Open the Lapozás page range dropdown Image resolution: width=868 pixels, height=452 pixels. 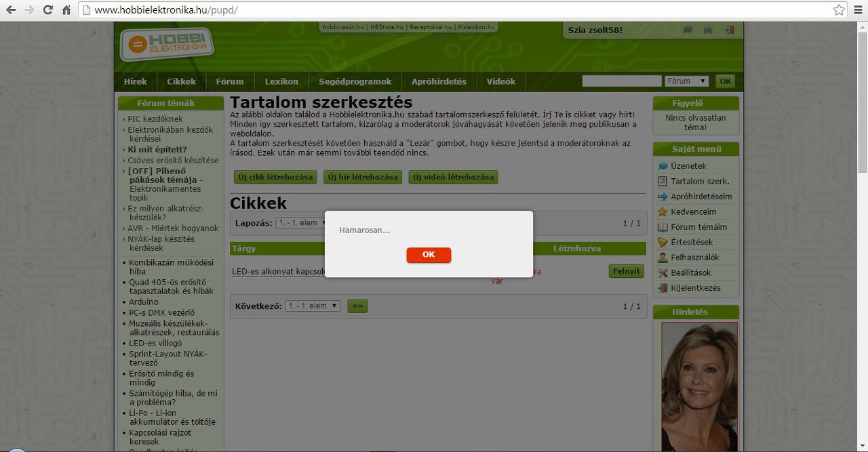click(x=300, y=223)
